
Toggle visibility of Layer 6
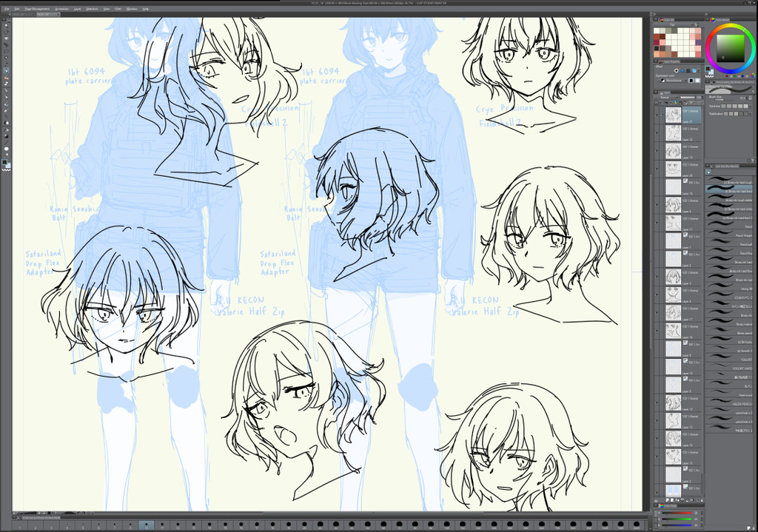[657, 205]
